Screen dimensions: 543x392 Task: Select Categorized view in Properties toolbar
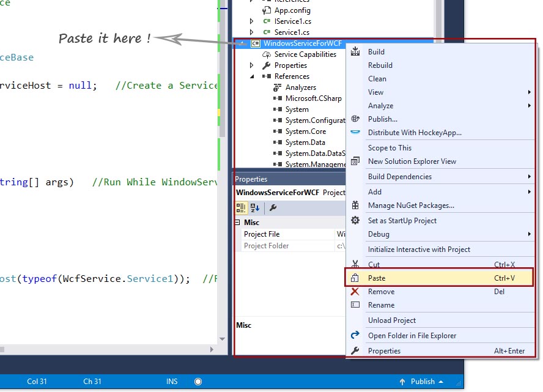[241, 208]
